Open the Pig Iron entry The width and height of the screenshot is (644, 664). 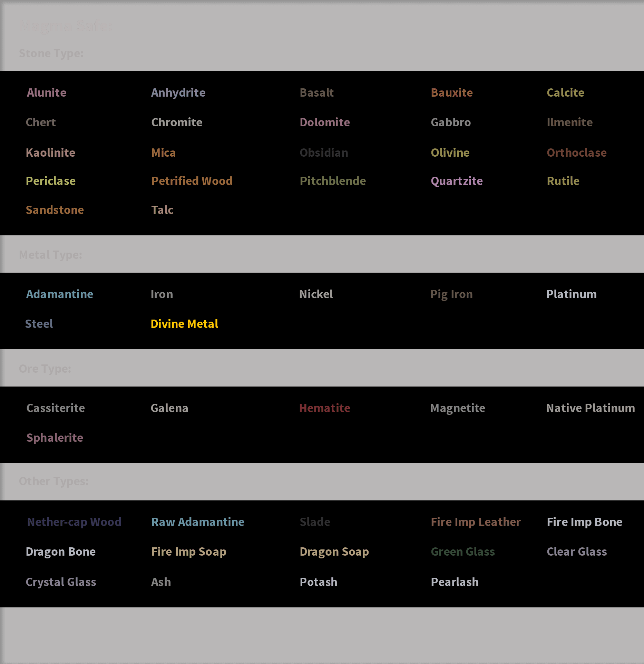451,294
